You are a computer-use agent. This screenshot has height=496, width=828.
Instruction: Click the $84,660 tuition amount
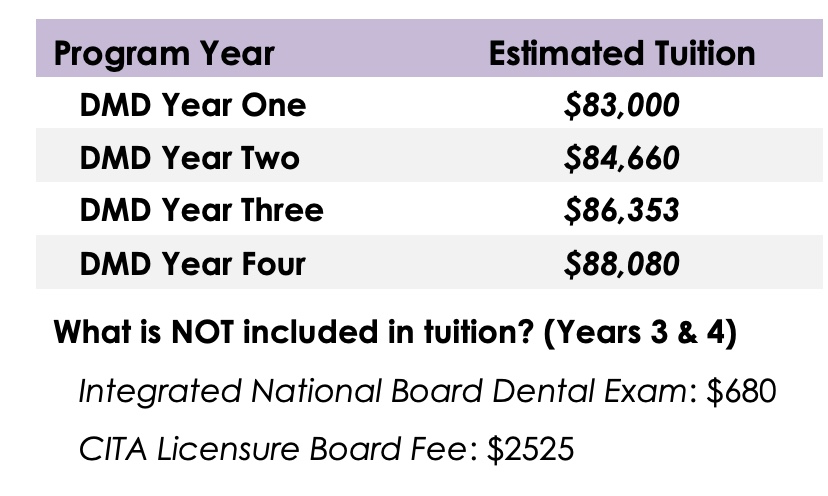(x=621, y=158)
